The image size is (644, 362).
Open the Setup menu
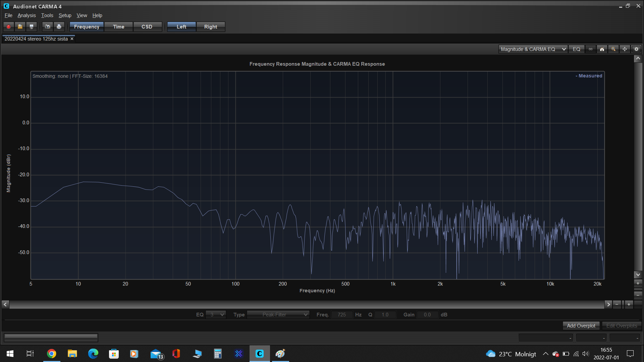pos(65,15)
